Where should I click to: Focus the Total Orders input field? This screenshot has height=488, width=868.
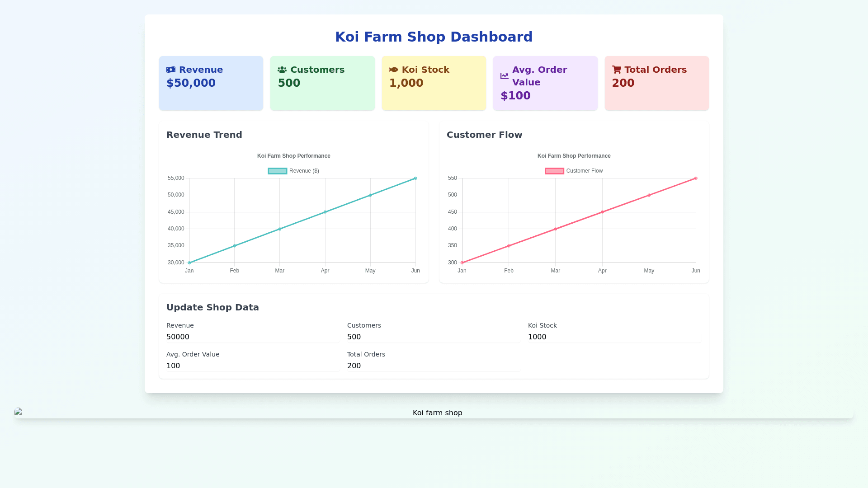click(x=434, y=366)
